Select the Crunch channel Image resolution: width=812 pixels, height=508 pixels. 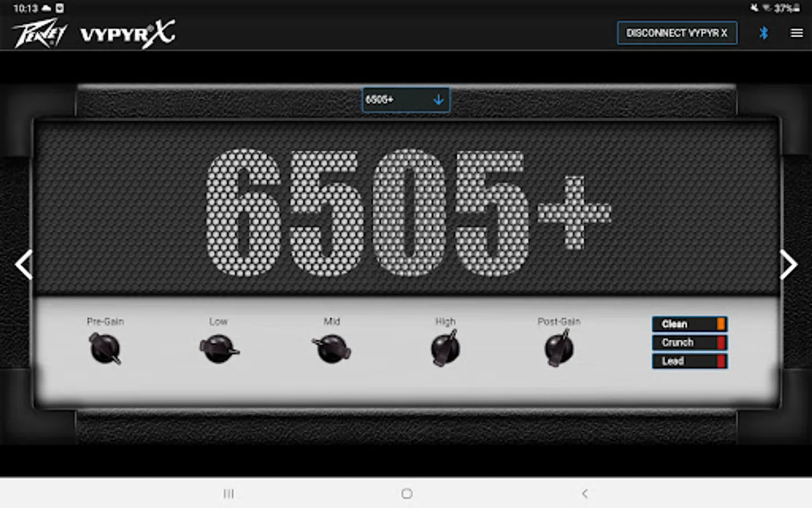tap(690, 343)
